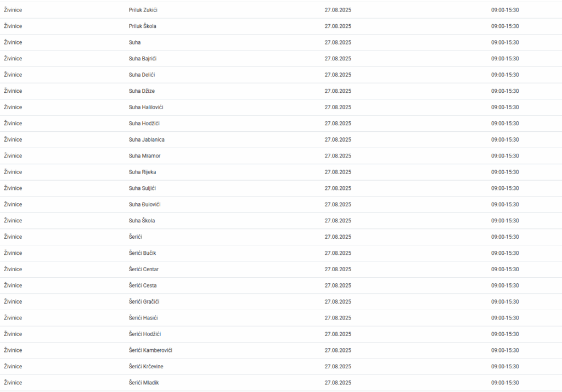Select the Priluk Škola row entry
562x392 pixels.
(143, 26)
